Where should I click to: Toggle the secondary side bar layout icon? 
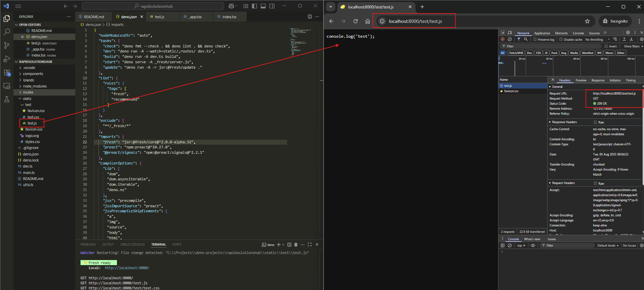coord(272,6)
